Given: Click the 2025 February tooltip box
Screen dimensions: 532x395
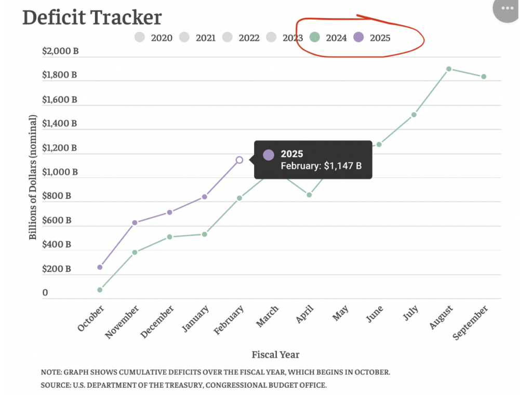Looking at the screenshot, I should (313, 160).
